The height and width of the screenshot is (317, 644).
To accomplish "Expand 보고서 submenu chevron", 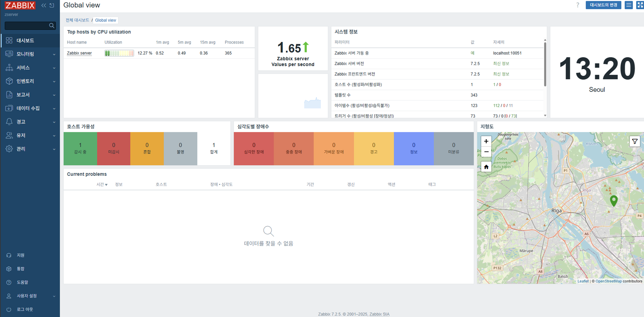I will tap(54, 95).
